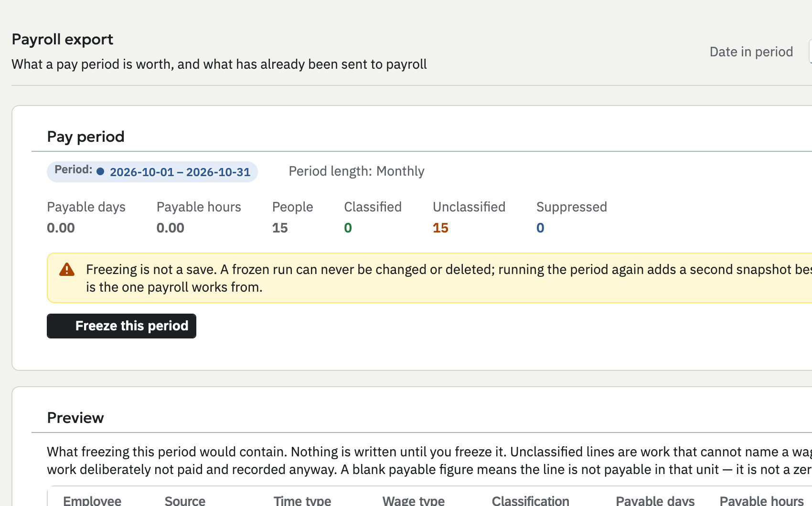
Task: Click the Period length: Monthly text
Action: pos(356,171)
